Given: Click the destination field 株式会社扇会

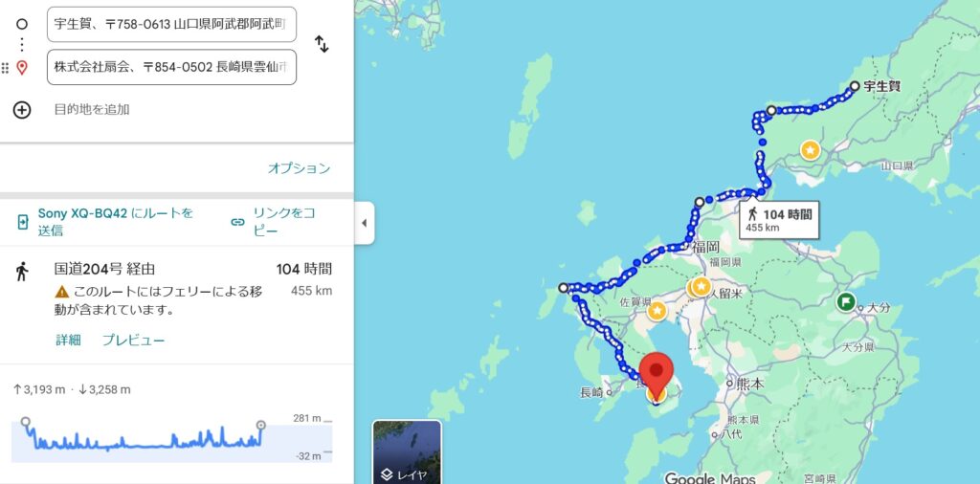Looking at the screenshot, I should 172,67.
